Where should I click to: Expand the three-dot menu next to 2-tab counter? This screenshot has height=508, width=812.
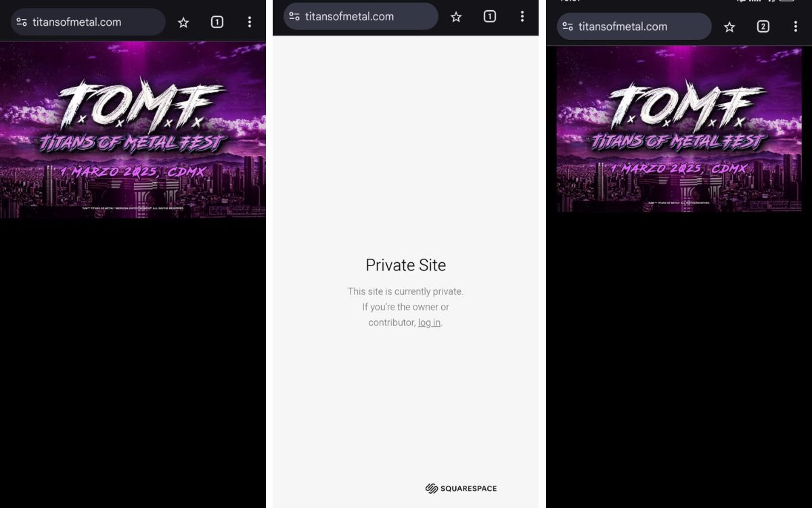(796, 27)
